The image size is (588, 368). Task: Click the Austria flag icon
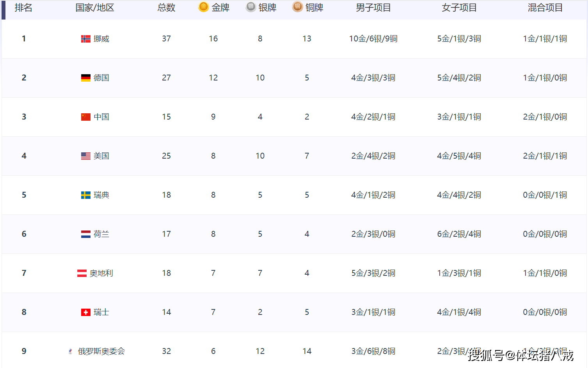pos(82,273)
